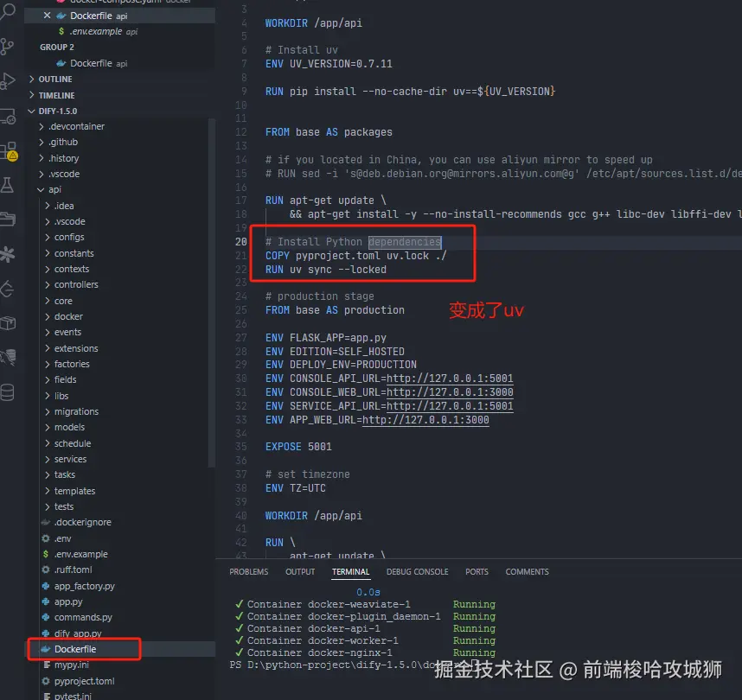The height and width of the screenshot is (700, 742).
Task: Expand the configs folder
Action: (x=48, y=237)
